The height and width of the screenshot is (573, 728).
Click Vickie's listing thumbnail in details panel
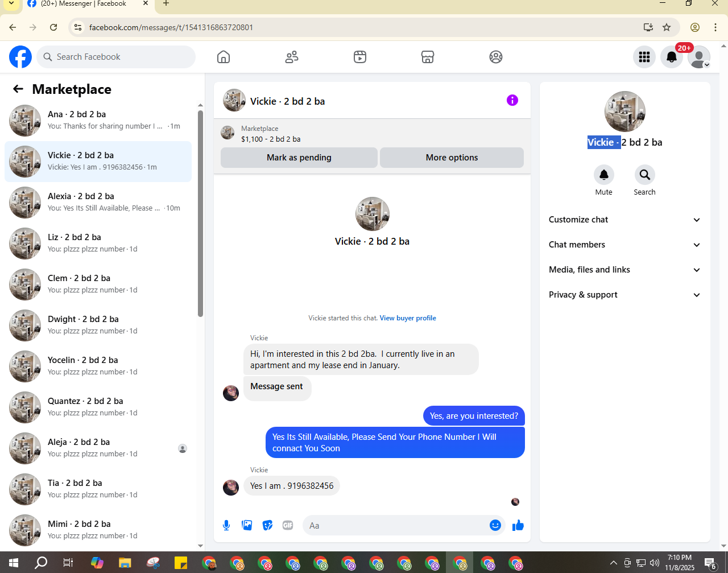coord(625,112)
